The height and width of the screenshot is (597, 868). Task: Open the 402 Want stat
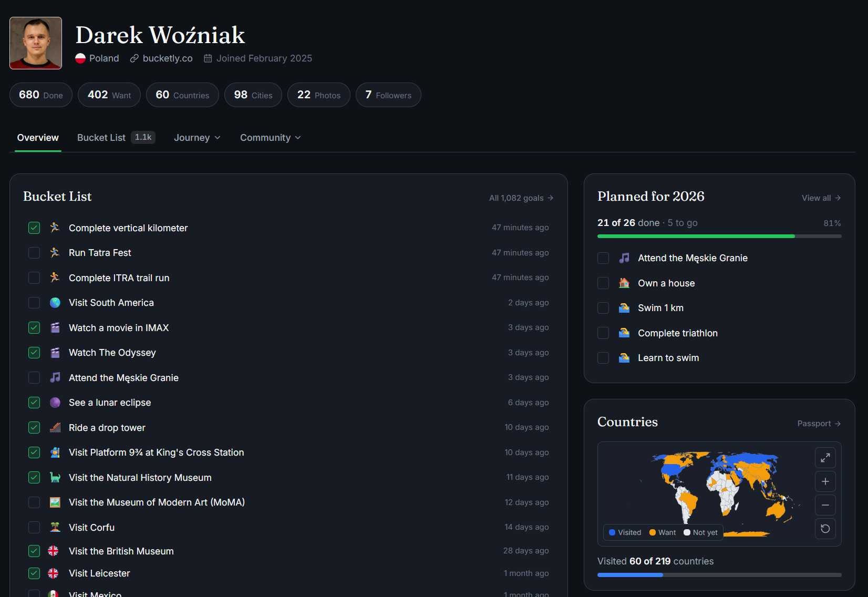[109, 95]
